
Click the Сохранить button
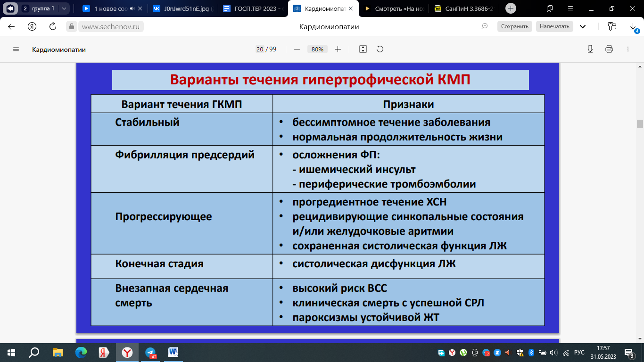point(515,26)
